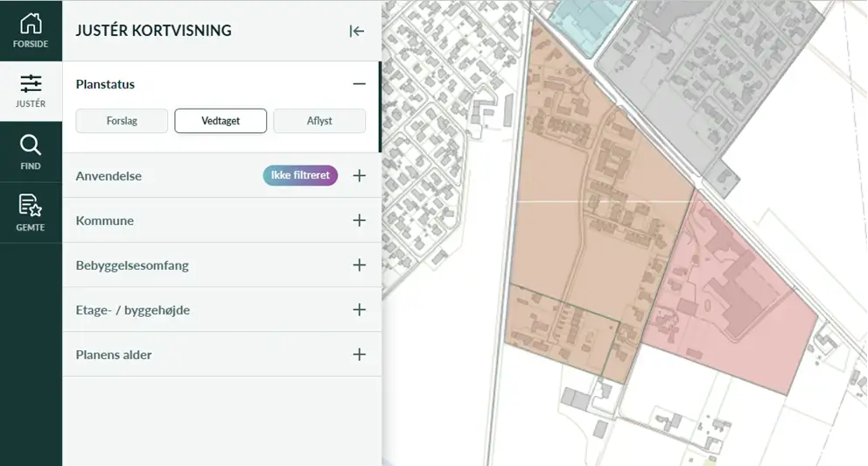Expand the Bebyggelsesomfang section

359,265
